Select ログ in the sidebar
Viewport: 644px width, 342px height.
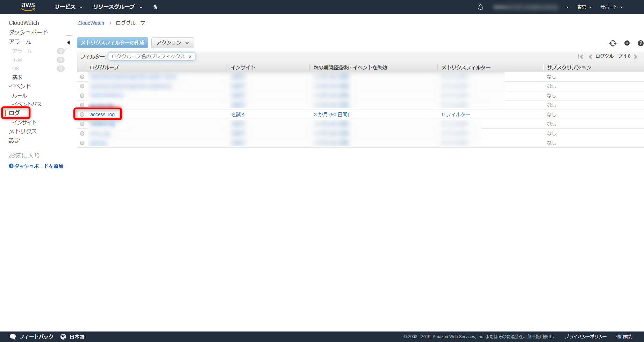tap(14, 113)
